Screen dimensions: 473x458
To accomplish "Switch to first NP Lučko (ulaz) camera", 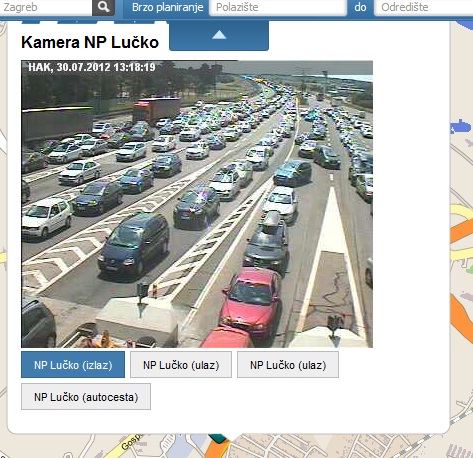I will click(x=181, y=365).
